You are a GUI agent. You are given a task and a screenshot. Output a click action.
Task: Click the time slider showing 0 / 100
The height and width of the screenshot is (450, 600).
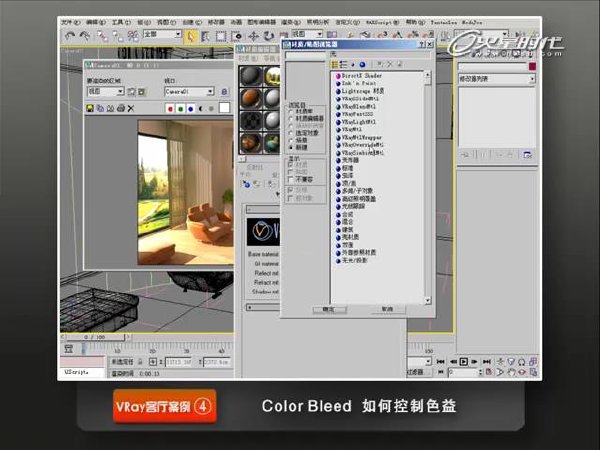(95, 337)
